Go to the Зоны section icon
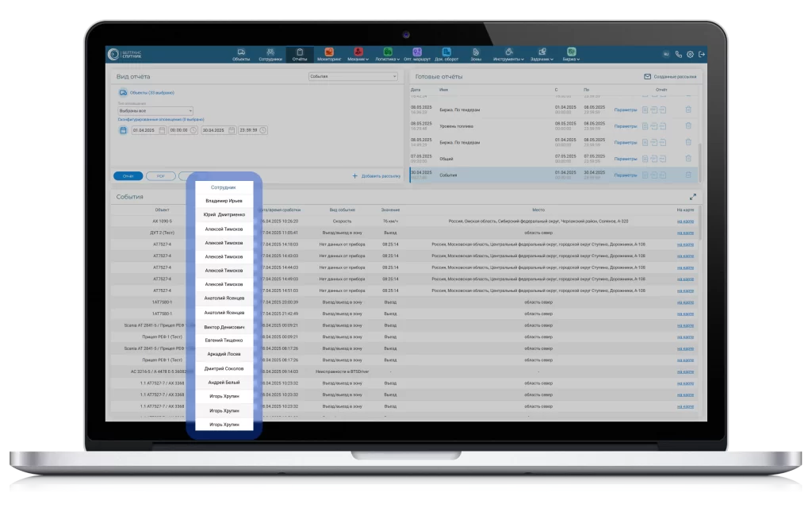Screen dimensions: 812x508 pyautogui.click(x=476, y=55)
